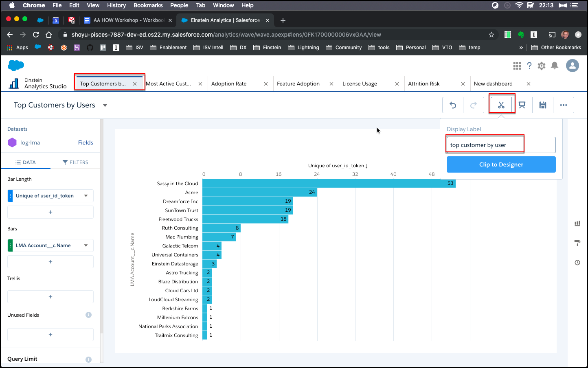Click the Wi-Fi status icon in menu bar

pyautogui.click(x=519, y=5)
